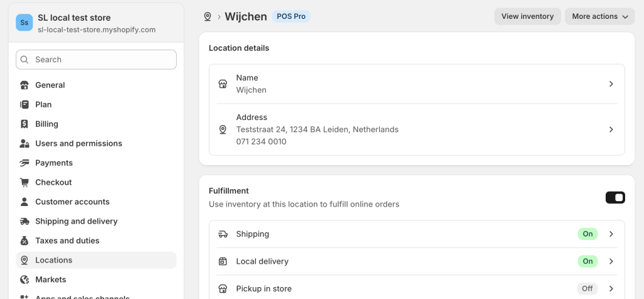
Task: Click the location pin breadcrumb icon
Action: (208, 17)
